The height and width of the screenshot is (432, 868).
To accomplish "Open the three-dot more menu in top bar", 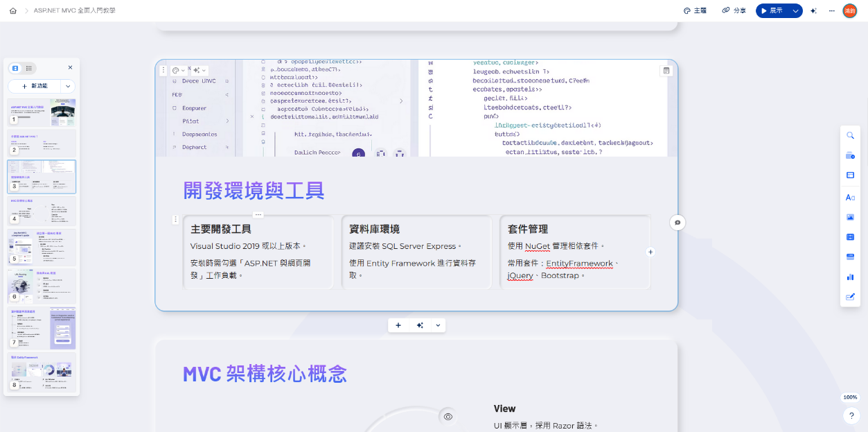I will pos(831,11).
